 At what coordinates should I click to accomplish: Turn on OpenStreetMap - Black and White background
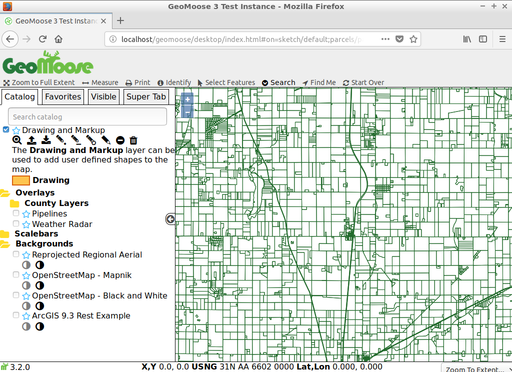(16, 295)
